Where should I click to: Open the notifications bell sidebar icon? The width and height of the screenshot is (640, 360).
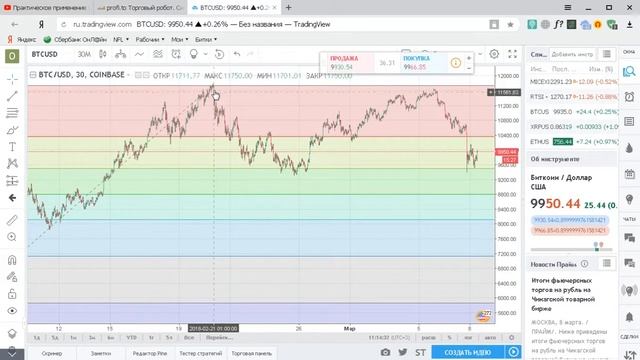click(x=629, y=317)
